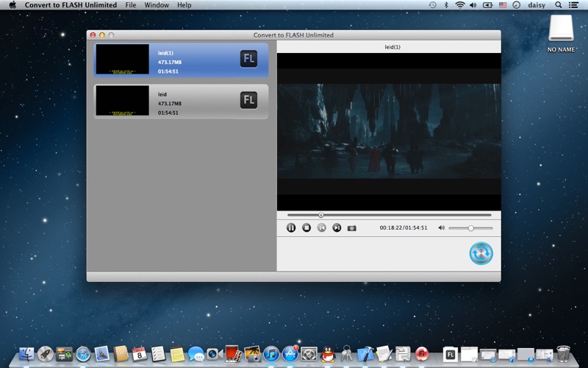Image resolution: width=588 pixels, height=368 pixels.
Task: Select the leid video thumbnail
Action: point(123,100)
